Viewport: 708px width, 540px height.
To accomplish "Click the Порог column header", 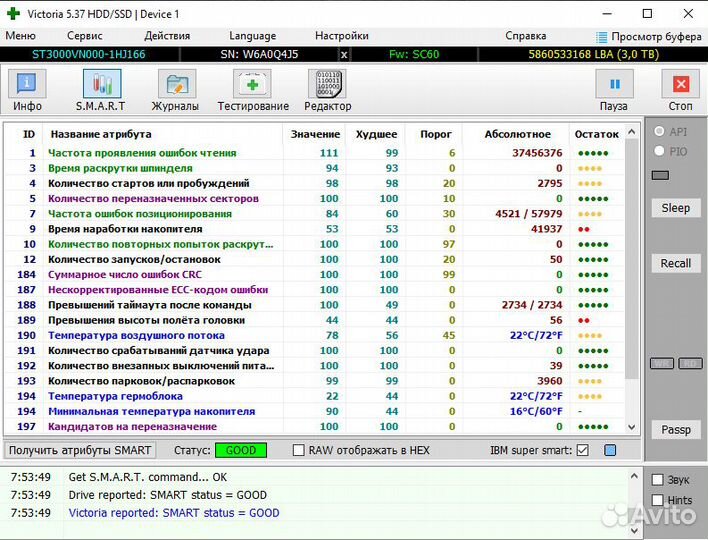I will tap(436, 134).
